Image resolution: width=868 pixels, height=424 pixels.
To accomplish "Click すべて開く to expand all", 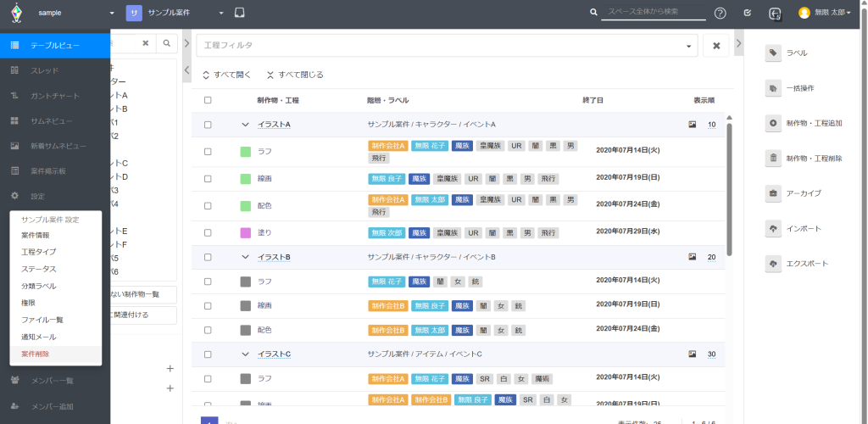I will click(227, 75).
